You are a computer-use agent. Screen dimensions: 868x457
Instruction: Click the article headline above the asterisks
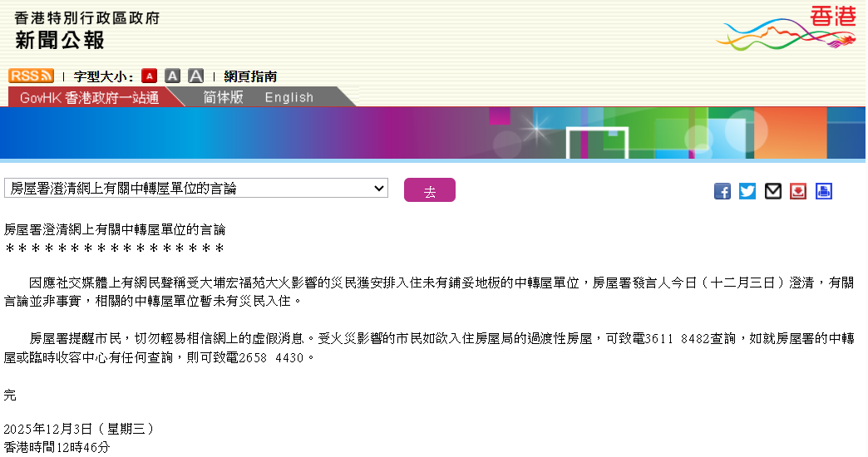pos(115,228)
